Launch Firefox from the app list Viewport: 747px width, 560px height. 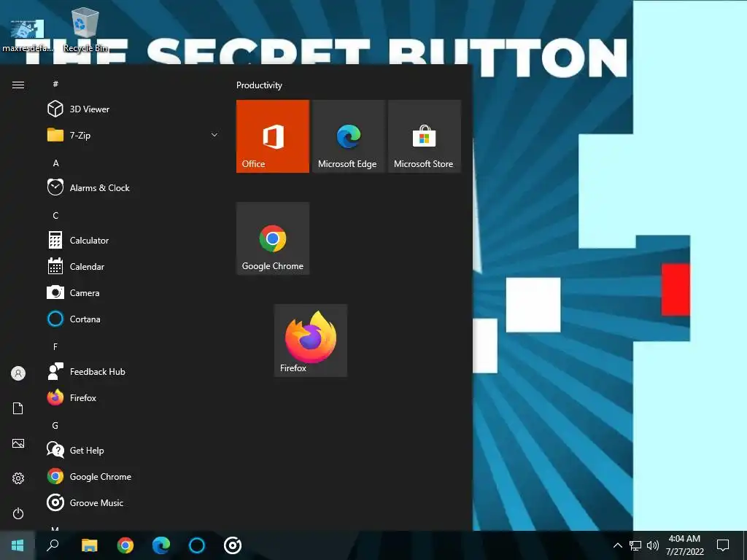pos(133,397)
